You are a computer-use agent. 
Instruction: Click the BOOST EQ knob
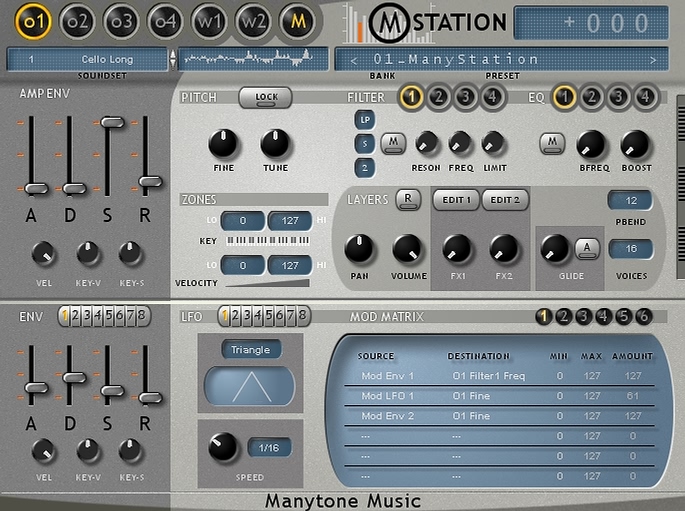click(635, 144)
